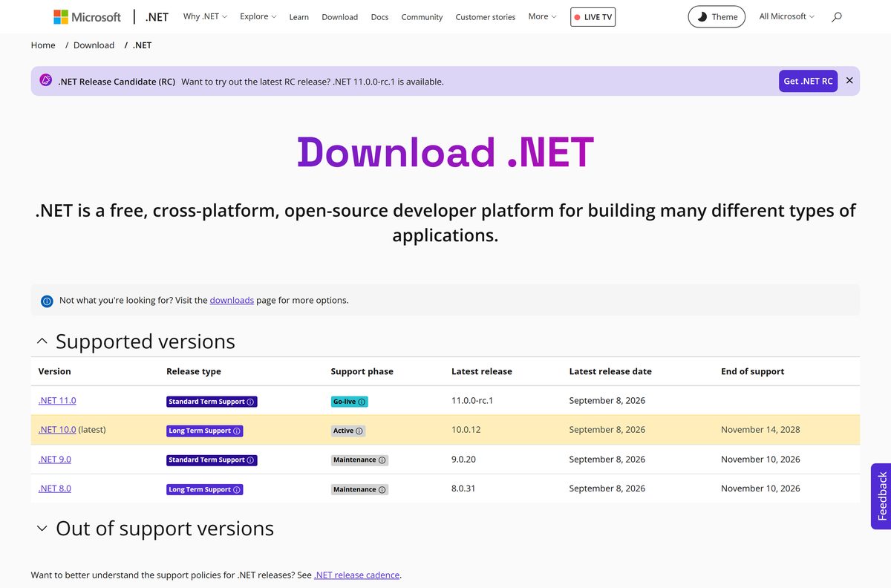The width and height of the screenshot is (891, 588).
Task: Open Customer stories in the navigation
Action: [486, 17]
